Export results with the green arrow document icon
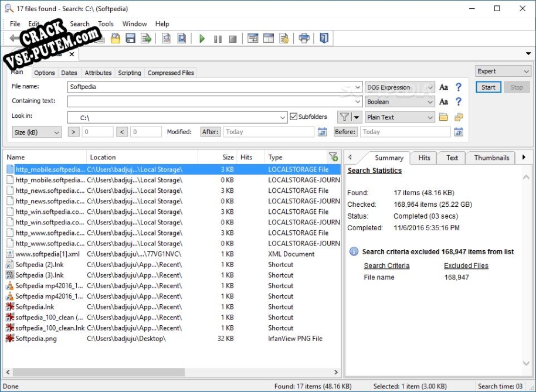The height and width of the screenshot is (392, 536). pyautogui.click(x=146, y=38)
